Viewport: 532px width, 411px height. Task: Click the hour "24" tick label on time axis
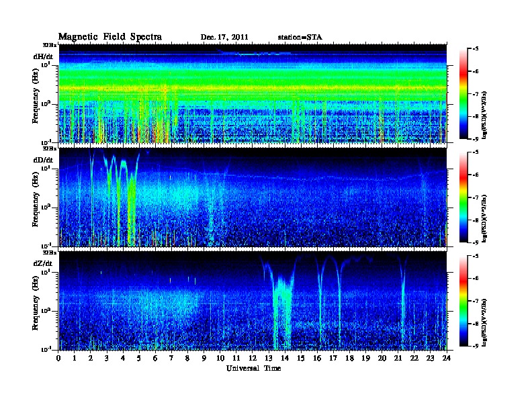click(x=447, y=358)
